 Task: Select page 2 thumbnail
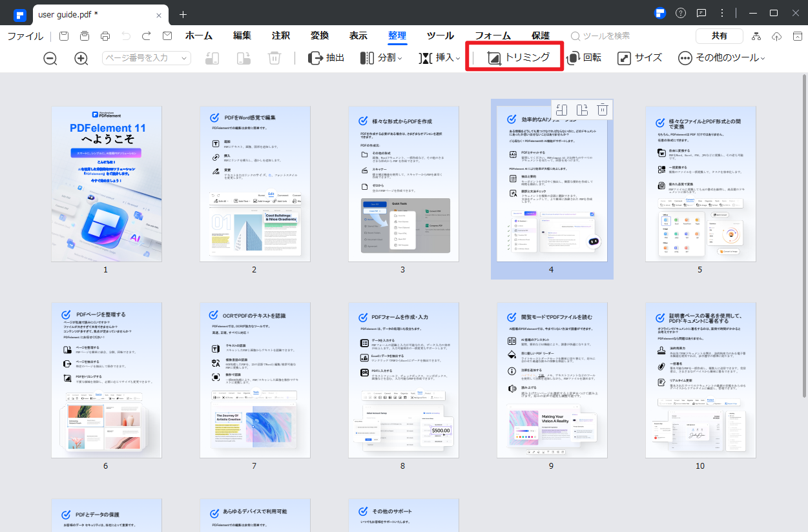(x=255, y=184)
